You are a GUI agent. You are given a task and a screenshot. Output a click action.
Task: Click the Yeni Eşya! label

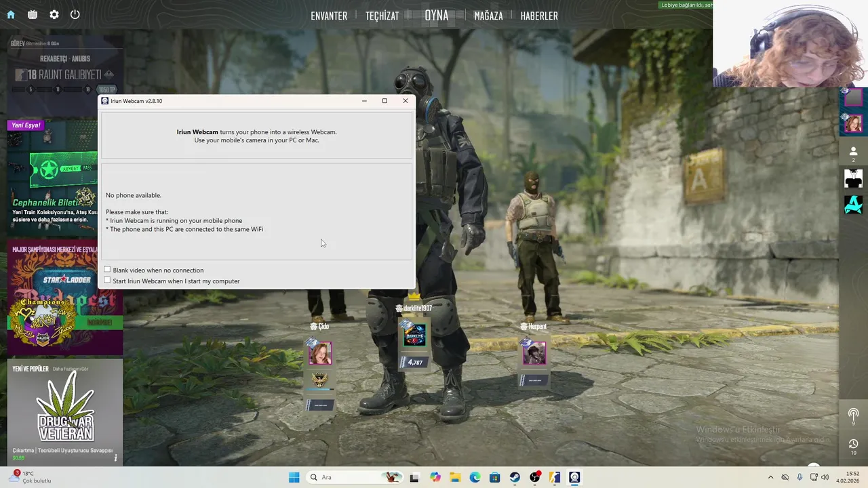26,125
